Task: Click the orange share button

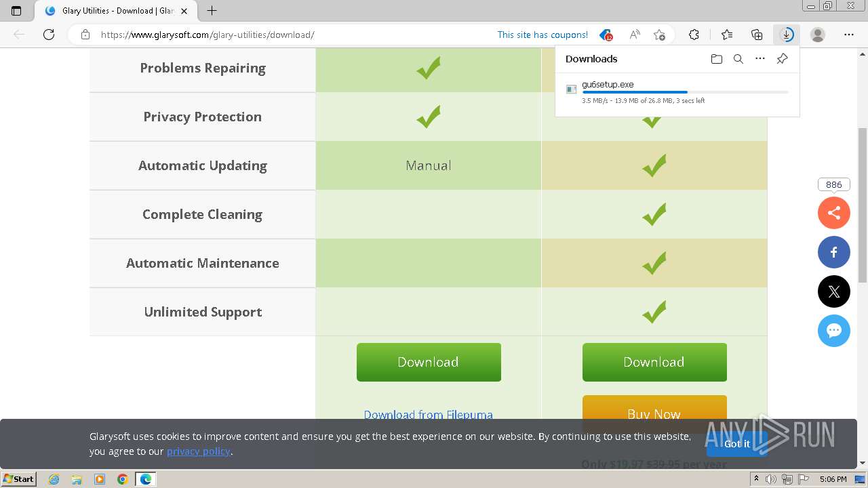Action: [x=834, y=213]
